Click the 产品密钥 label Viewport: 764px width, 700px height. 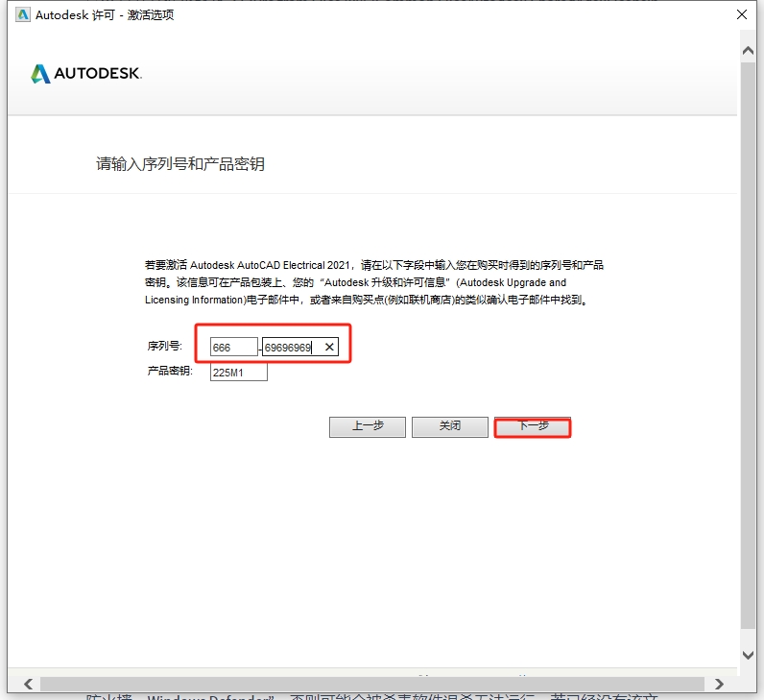click(x=170, y=371)
